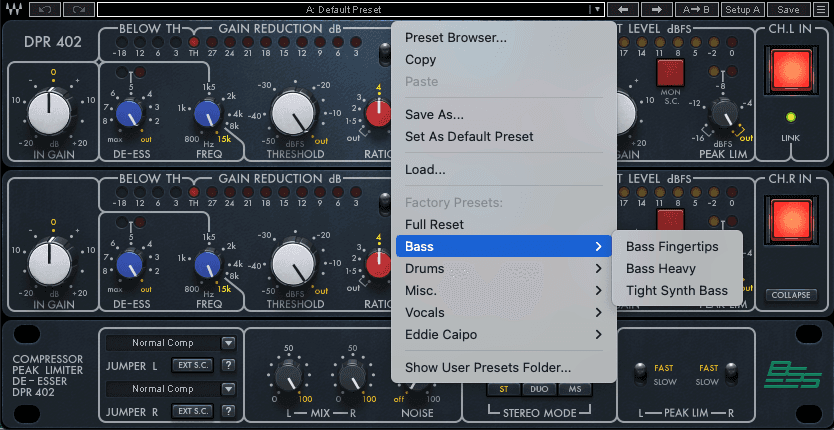
Task: Click the EXT S.C. button for Jumper L
Action: tap(193, 365)
